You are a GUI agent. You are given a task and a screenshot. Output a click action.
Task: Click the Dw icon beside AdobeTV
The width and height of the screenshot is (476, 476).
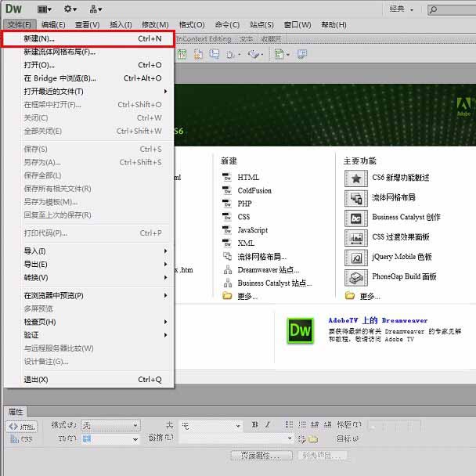(300, 330)
